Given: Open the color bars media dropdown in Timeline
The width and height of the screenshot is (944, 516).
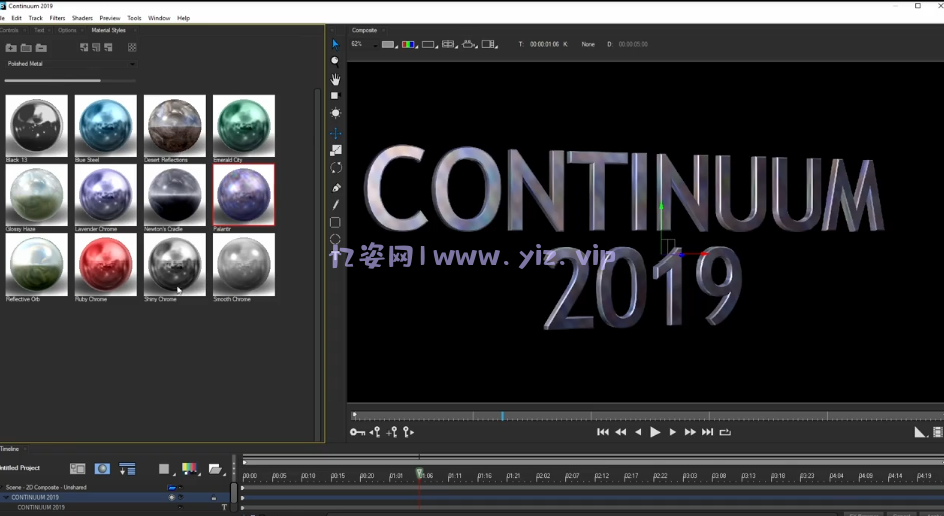Looking at the screenshot, I should pos(191,468).
